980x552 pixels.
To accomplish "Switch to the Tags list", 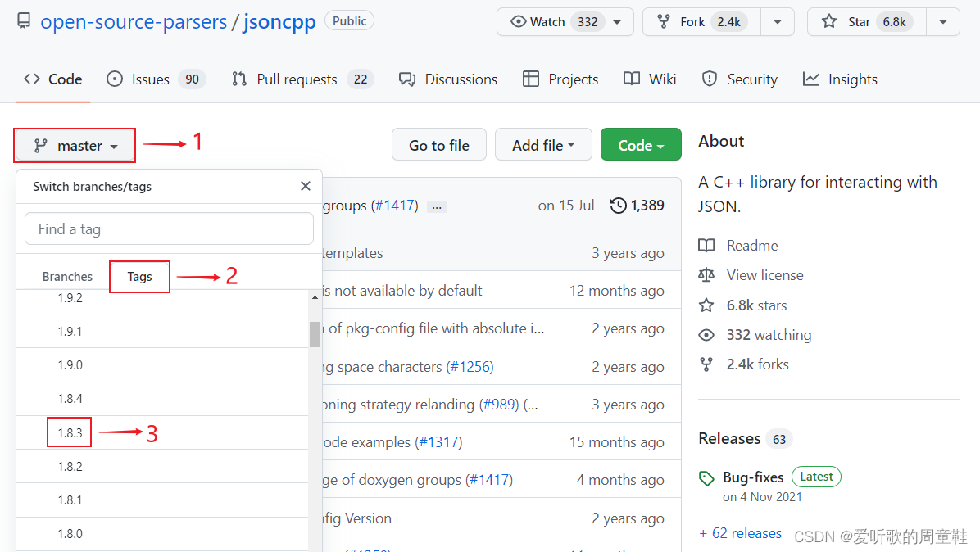I will pyautogui.click(x=139, y=277).
